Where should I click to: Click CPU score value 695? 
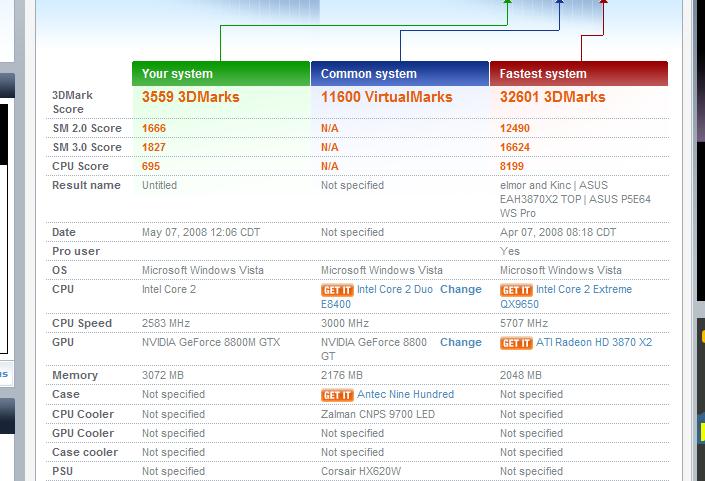(x=151, y=166)
